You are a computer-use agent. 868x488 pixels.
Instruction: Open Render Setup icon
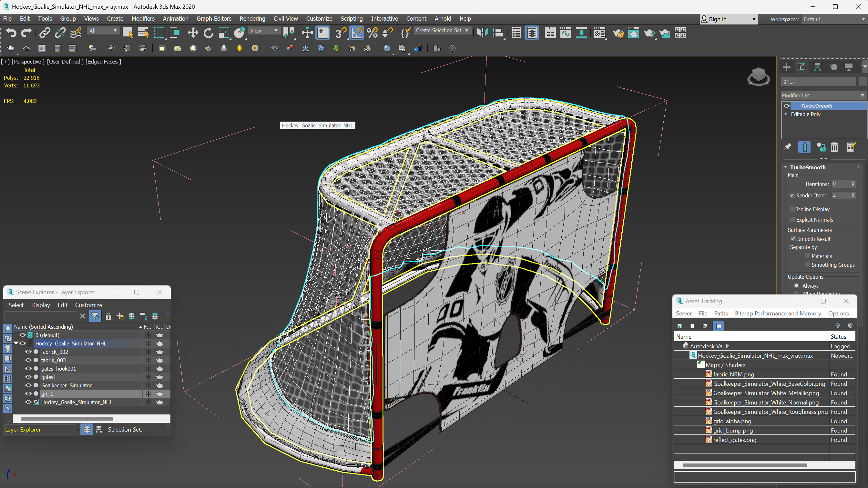pos(618,33)
